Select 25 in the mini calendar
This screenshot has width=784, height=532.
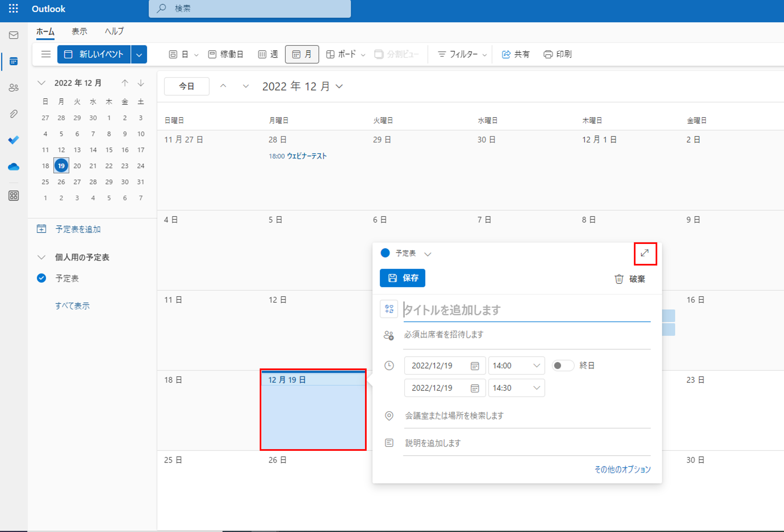click(45, 182)
